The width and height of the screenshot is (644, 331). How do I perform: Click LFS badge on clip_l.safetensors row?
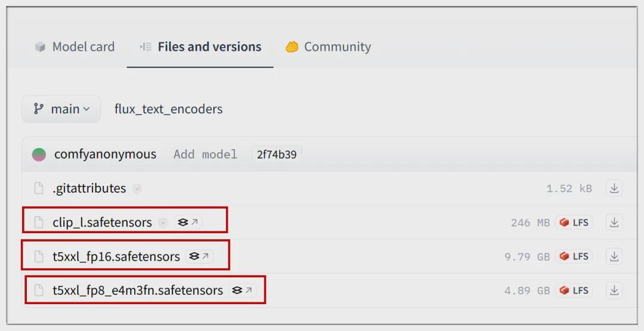pos(574,222)
